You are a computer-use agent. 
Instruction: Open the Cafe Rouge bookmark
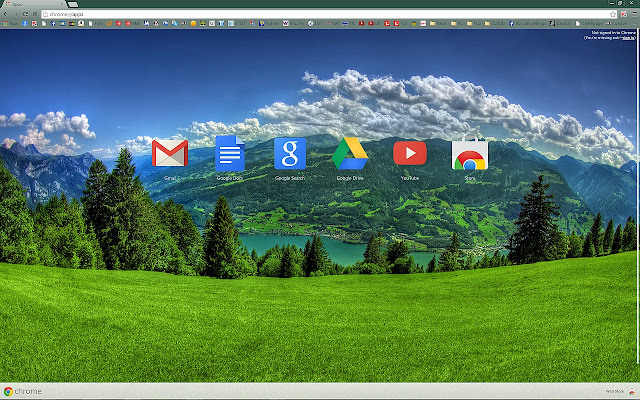click(589, 24)
